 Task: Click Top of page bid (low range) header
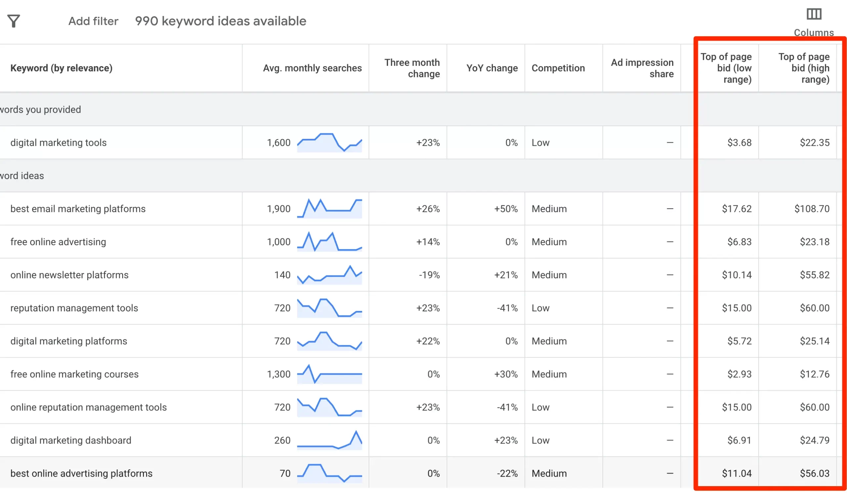point(726,68)
